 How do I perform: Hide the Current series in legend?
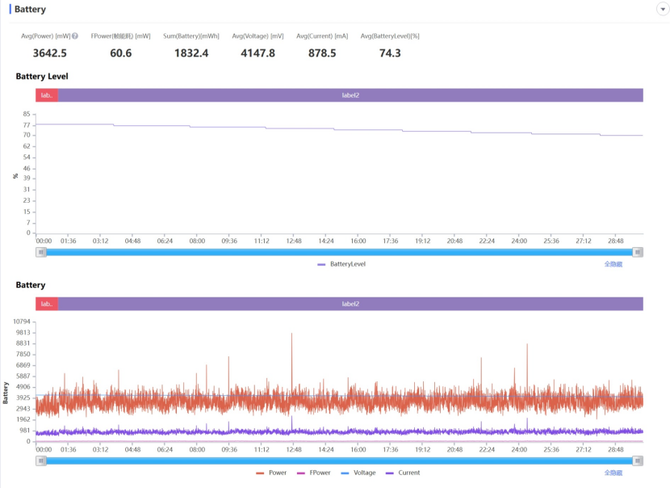(403, 473)
